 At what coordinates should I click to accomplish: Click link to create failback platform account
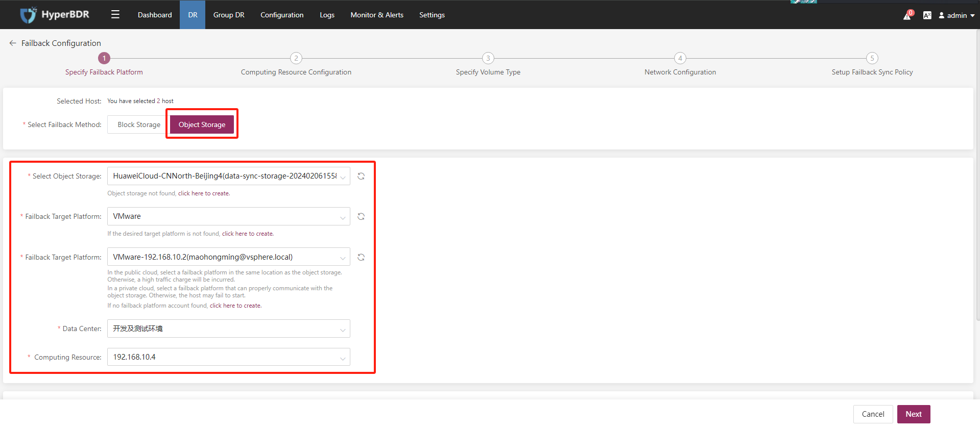pyautogui.click(x=235, y=306)
